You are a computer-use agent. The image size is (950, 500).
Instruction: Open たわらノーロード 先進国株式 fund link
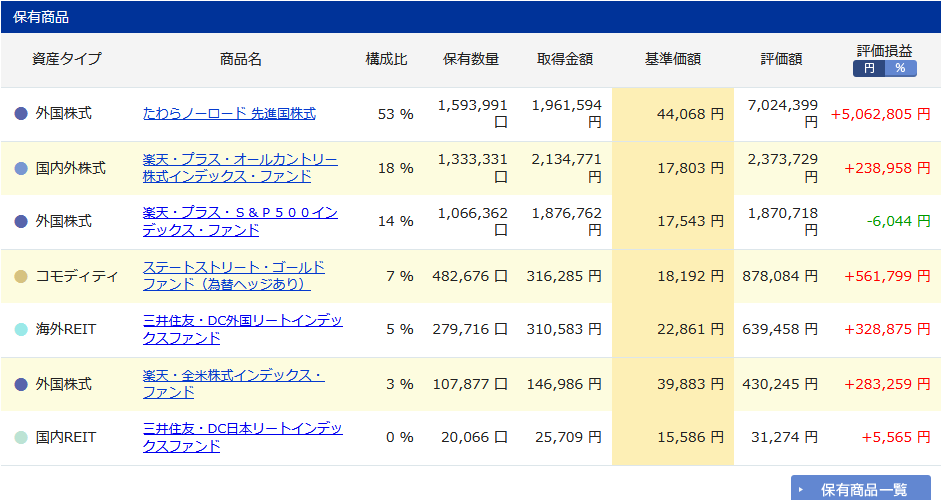pos(229,114)
